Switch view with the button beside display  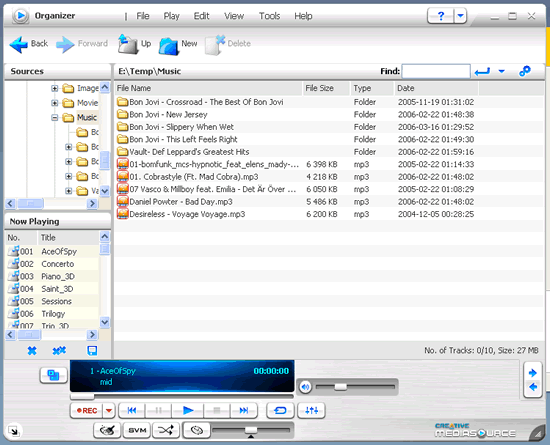(x=53, y=375)
